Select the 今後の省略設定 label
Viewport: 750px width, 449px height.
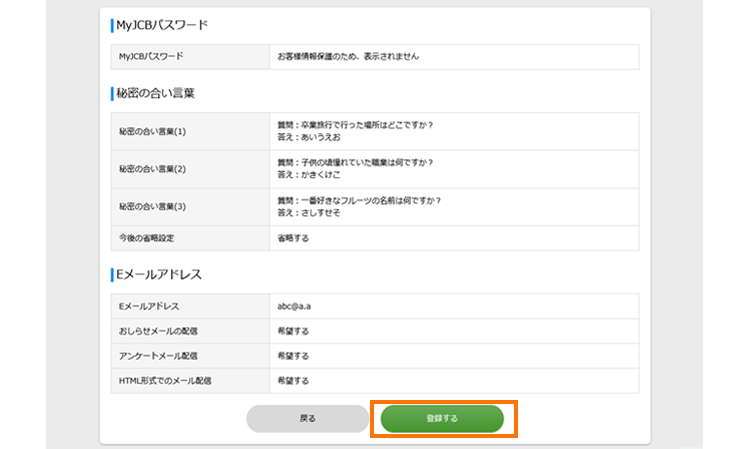click(146, 238)
